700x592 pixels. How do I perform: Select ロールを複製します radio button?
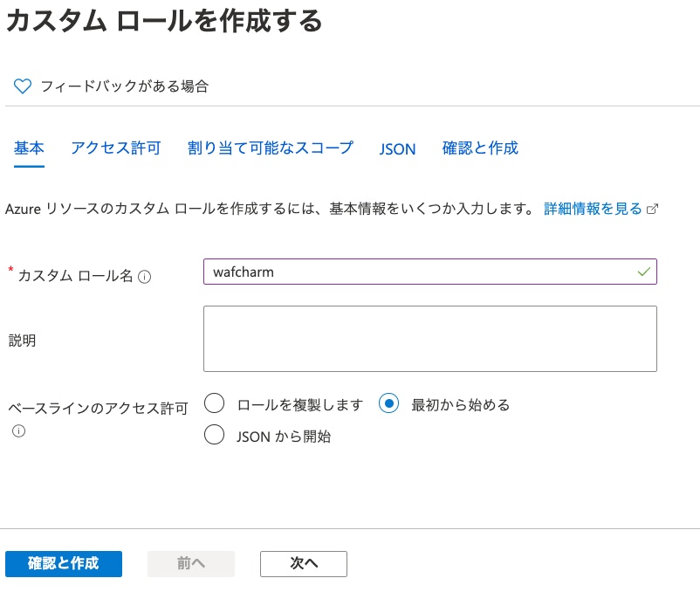tap(215, 404)
